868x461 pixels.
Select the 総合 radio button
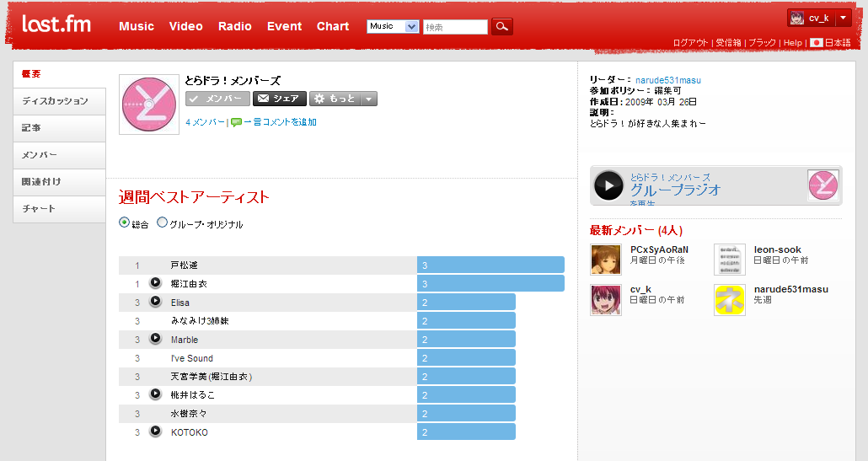124,222
